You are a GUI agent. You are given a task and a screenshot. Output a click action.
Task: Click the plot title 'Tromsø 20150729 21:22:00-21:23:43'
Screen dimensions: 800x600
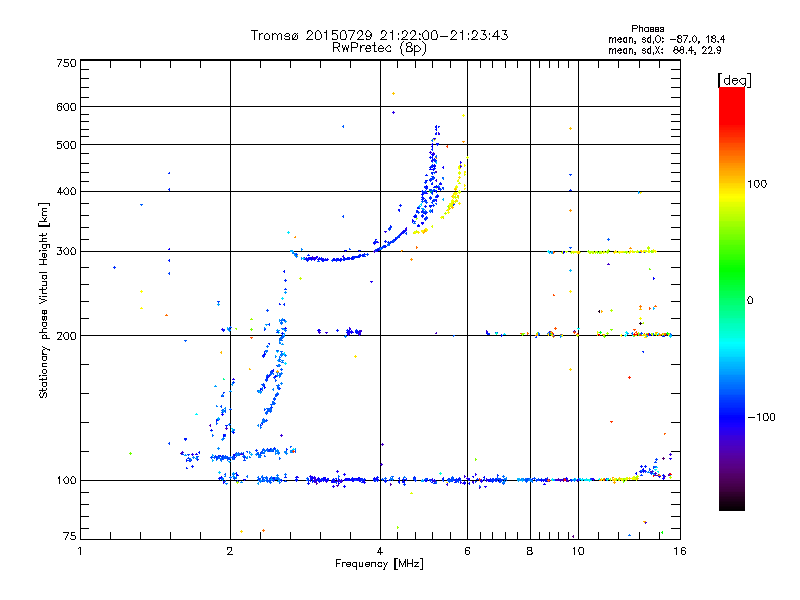point(379,35)
